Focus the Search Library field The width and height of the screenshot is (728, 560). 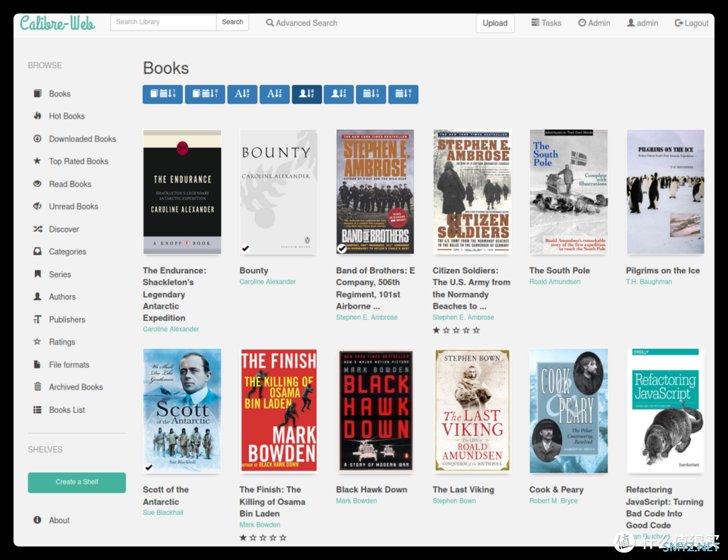point(163,22)
